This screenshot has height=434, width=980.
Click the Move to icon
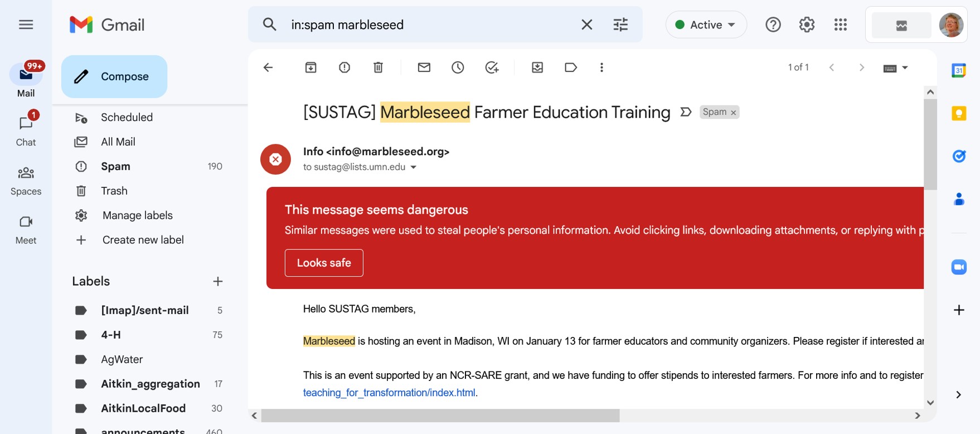click(x=537, y=67)
